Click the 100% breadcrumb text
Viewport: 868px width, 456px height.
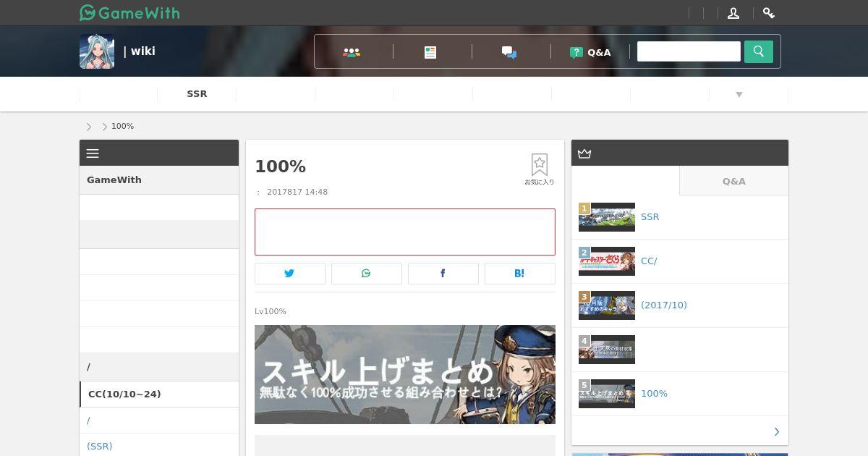[122, 126]
